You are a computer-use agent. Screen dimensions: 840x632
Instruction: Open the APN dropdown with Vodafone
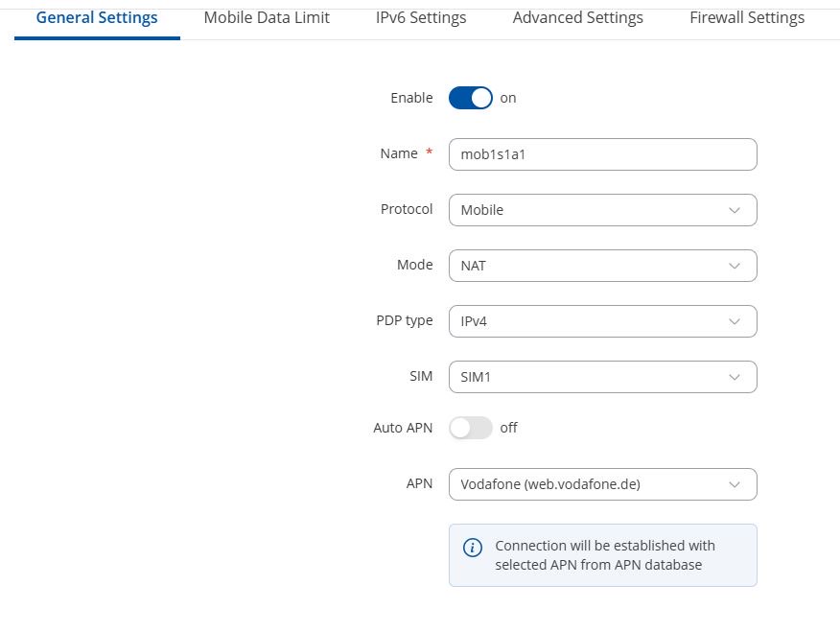(x=603, y=484)
